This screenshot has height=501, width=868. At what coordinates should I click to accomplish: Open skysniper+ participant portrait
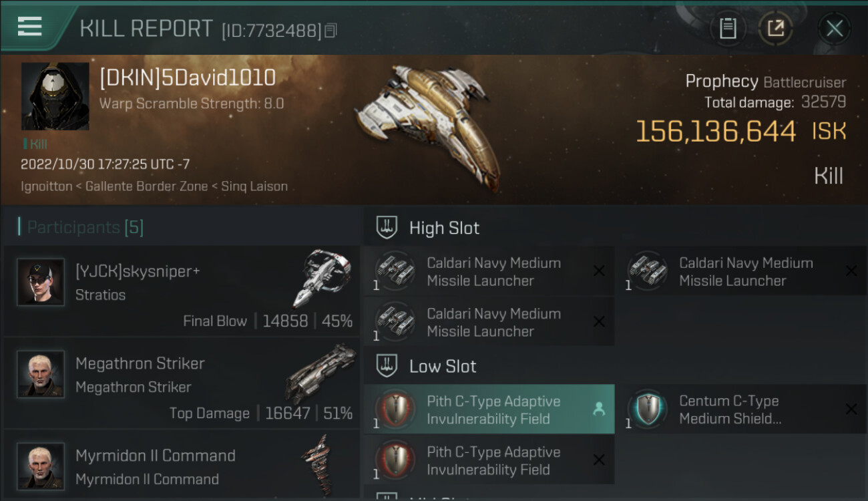(x=41, y=283)
